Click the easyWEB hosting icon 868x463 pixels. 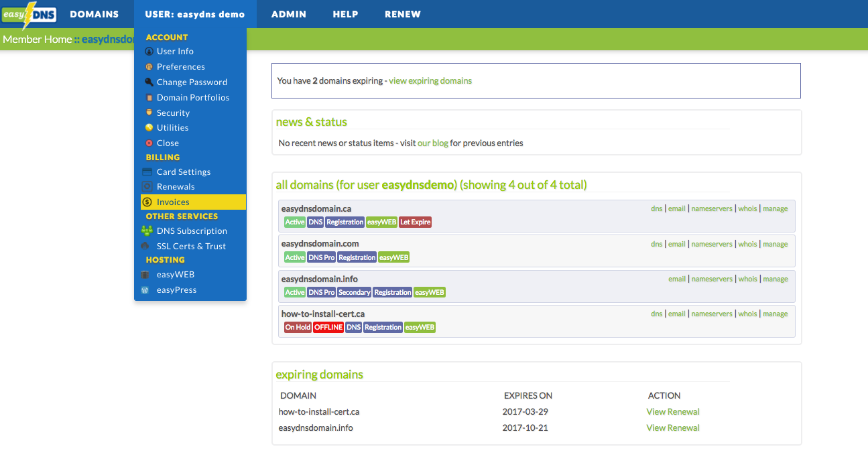point(145,275)
